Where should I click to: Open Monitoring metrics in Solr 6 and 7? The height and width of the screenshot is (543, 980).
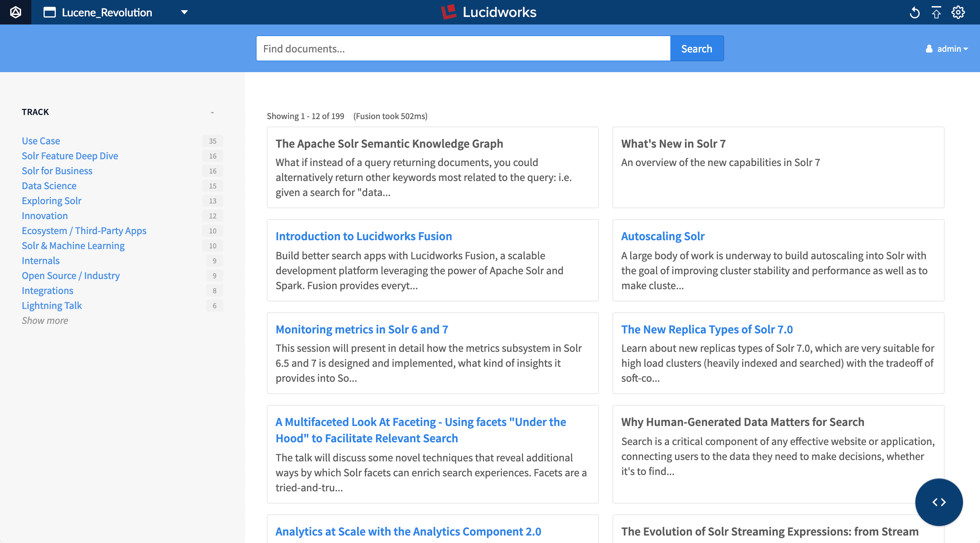tap(362, 329)
